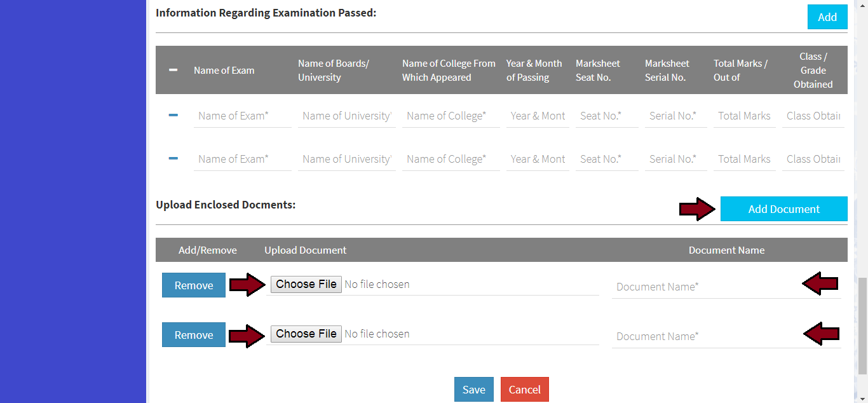Screen dimensions: 868x403
Task: Focus first row Name of College field
Action: point(451,116)
